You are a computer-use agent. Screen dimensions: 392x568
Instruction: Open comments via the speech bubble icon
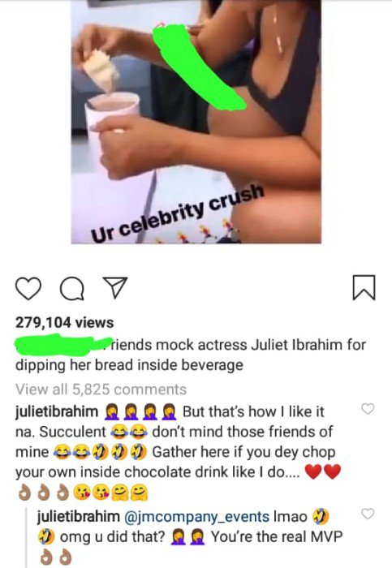click(x=72, y=289)
